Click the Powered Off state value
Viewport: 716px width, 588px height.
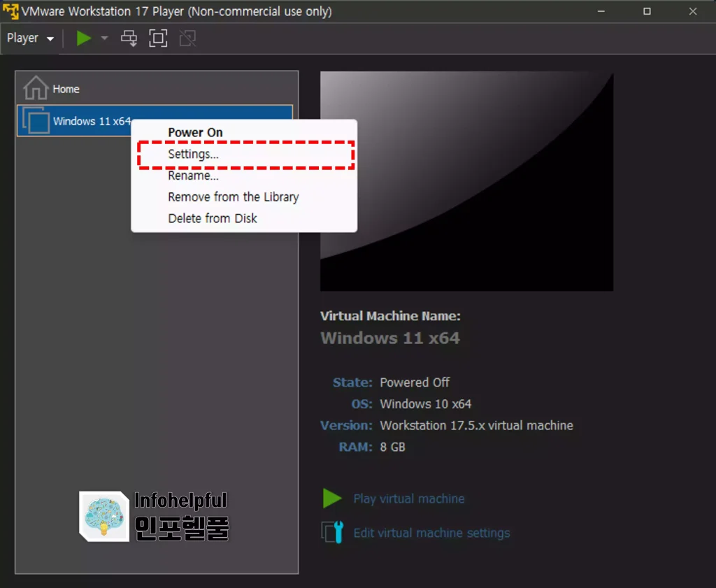[415, 382]
